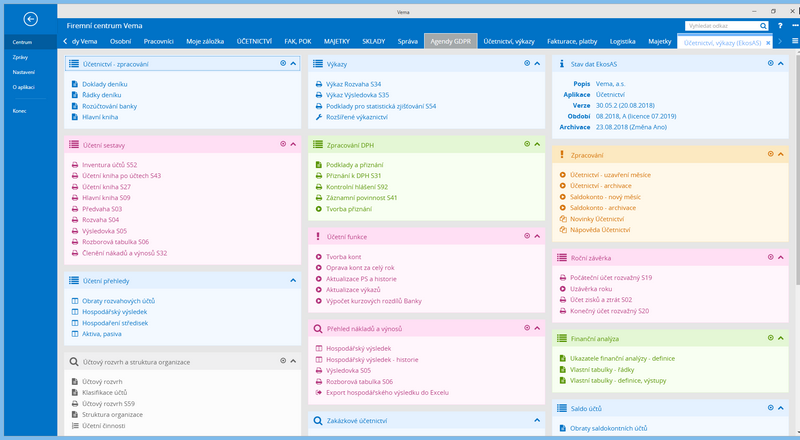Open the Doklady deníku link
This screenshot has width=800, height=440.
click(105, 84)
